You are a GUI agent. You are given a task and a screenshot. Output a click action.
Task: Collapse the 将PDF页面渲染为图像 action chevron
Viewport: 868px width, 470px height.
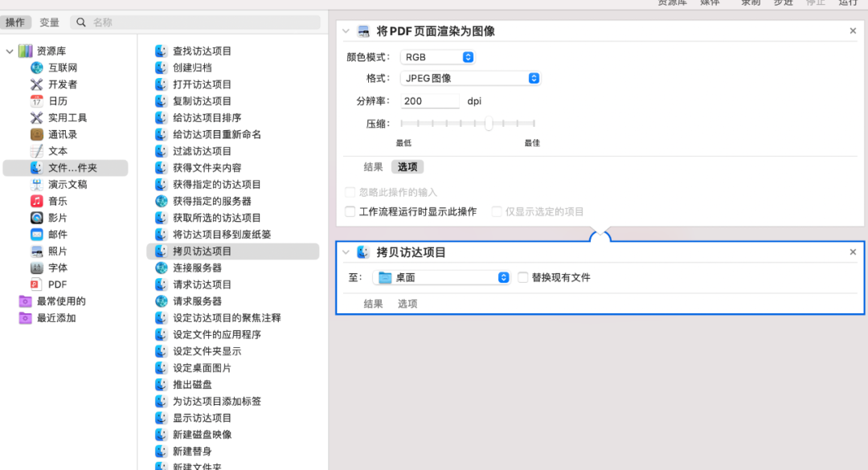(346, 31)
